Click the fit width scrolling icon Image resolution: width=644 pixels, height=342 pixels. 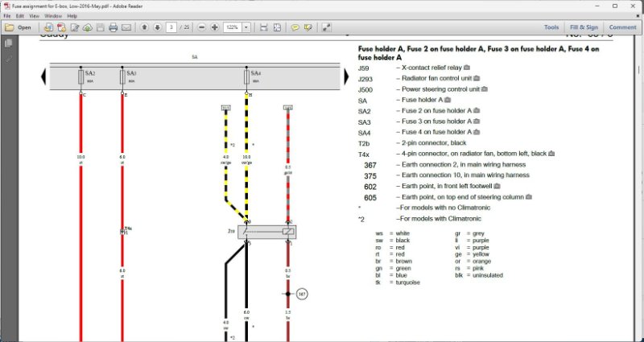[x=264, y=27]
